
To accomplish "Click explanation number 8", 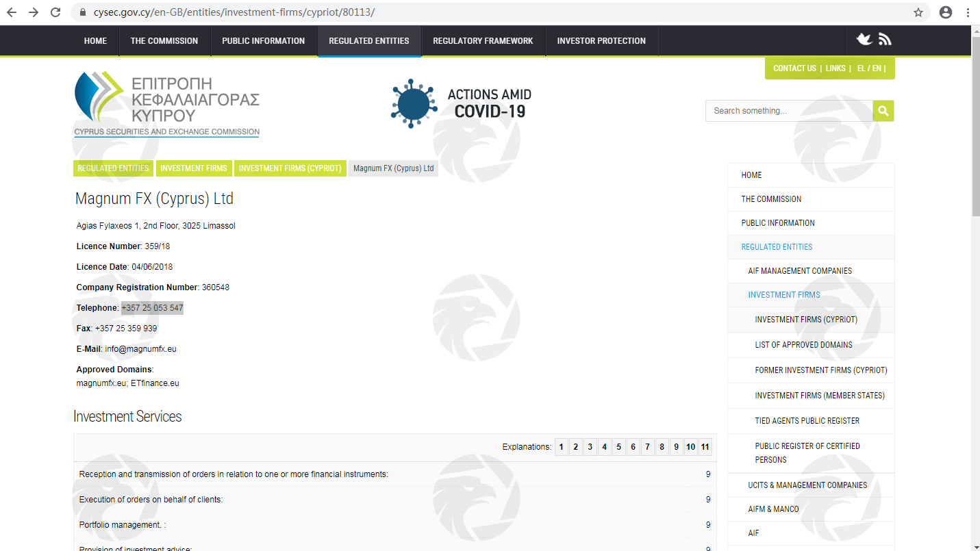I will [x=662, y=447].
